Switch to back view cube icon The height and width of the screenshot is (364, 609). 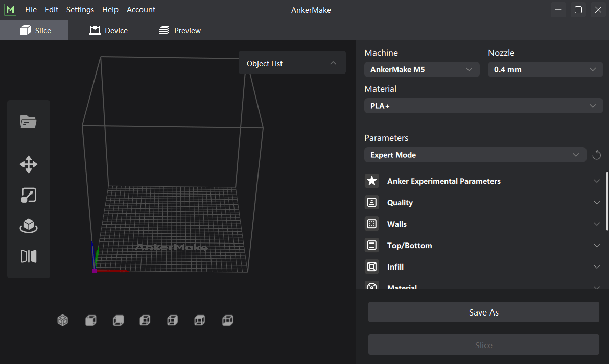pyautogui.click(x=118, y=320)
